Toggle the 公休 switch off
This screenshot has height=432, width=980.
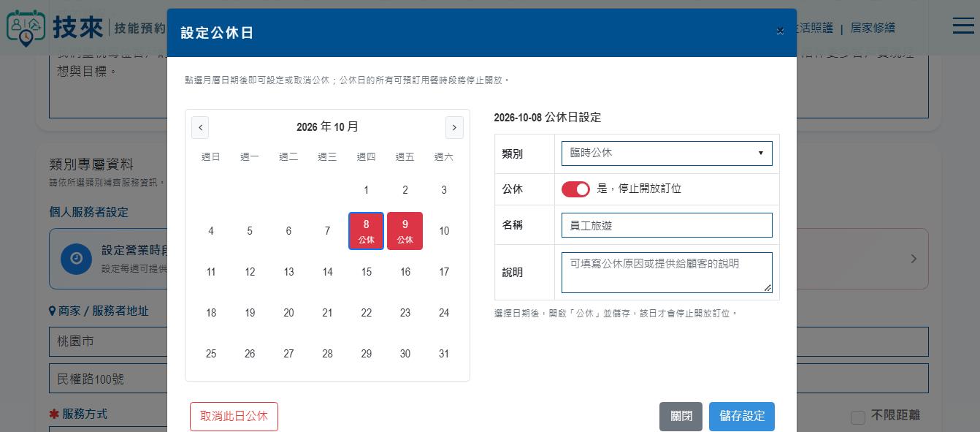click(575, 189)
